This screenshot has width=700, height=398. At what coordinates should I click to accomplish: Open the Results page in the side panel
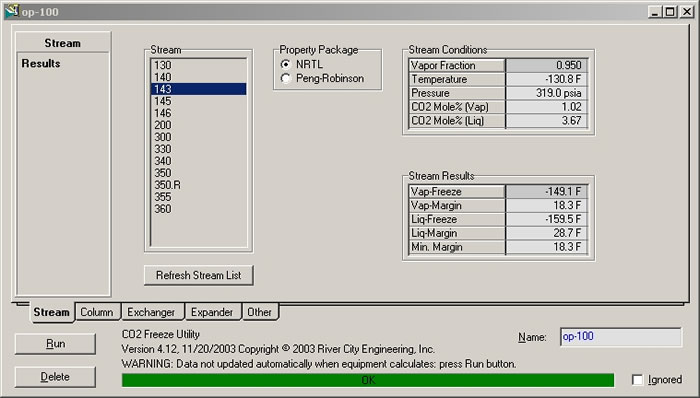point(41,63)
